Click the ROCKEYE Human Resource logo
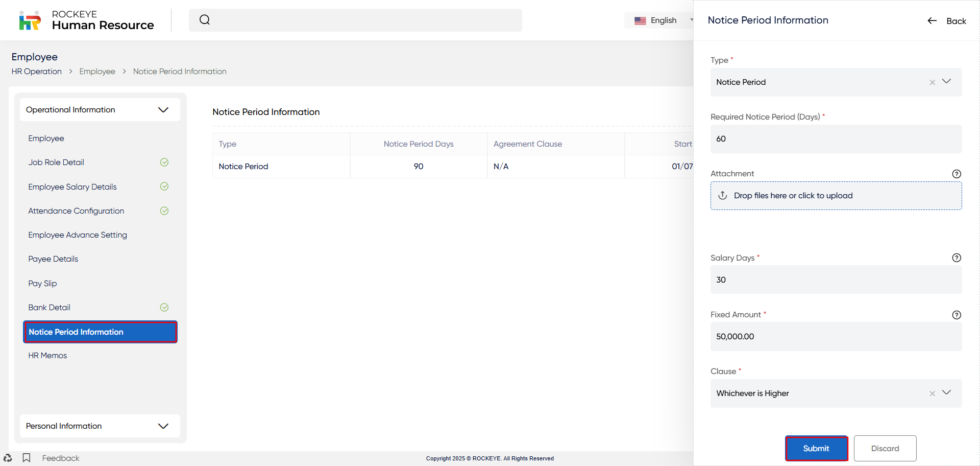Screen dimensions: 980x466 (86, 20)
